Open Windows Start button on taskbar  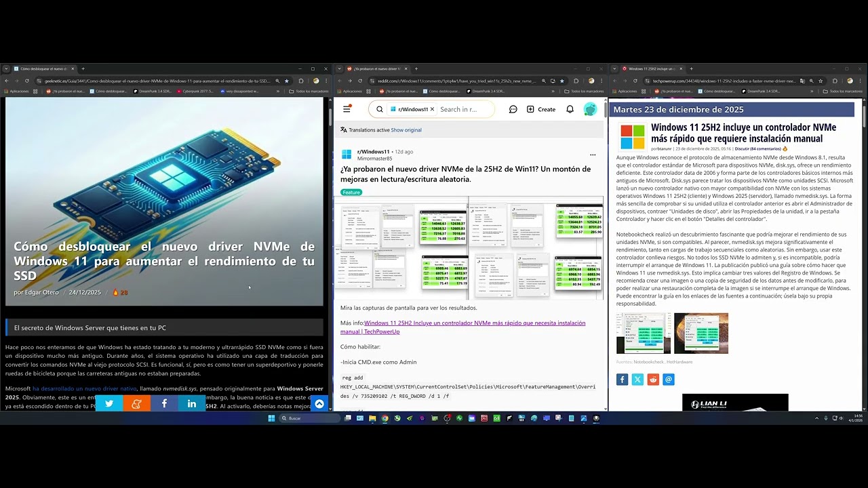click(271, 418)
